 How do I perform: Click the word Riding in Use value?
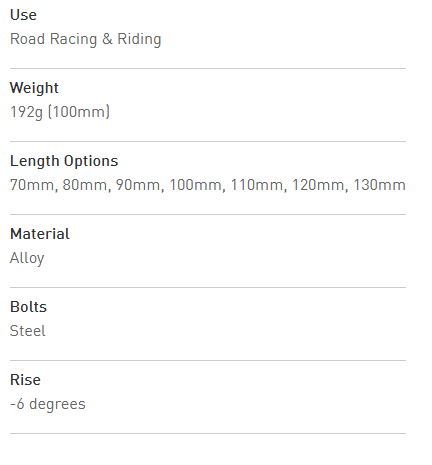(139, 40)
